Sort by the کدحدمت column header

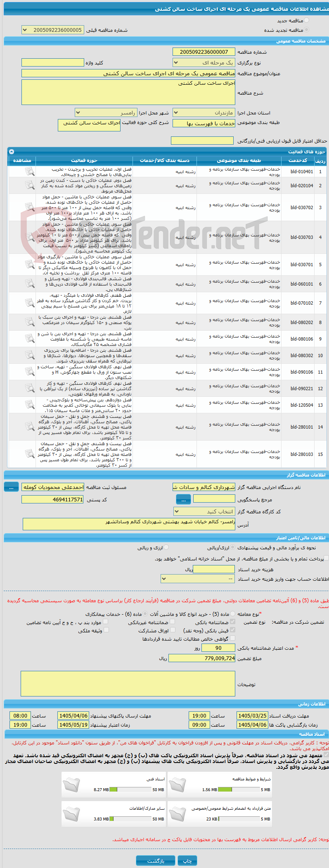pos(298,160)
